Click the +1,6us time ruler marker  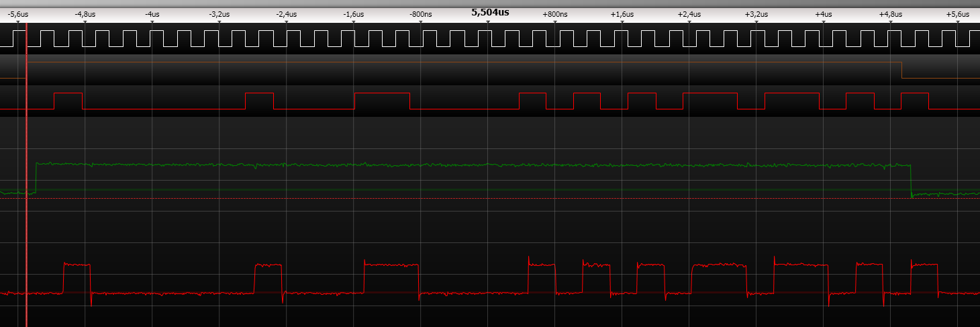pyautogui.click(x=622, y=14)
